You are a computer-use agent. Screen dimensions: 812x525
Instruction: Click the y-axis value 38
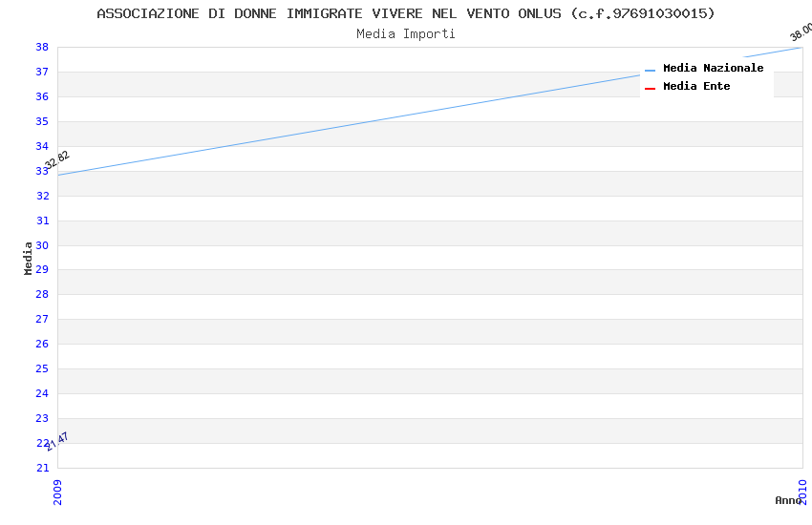pos(42,47)
